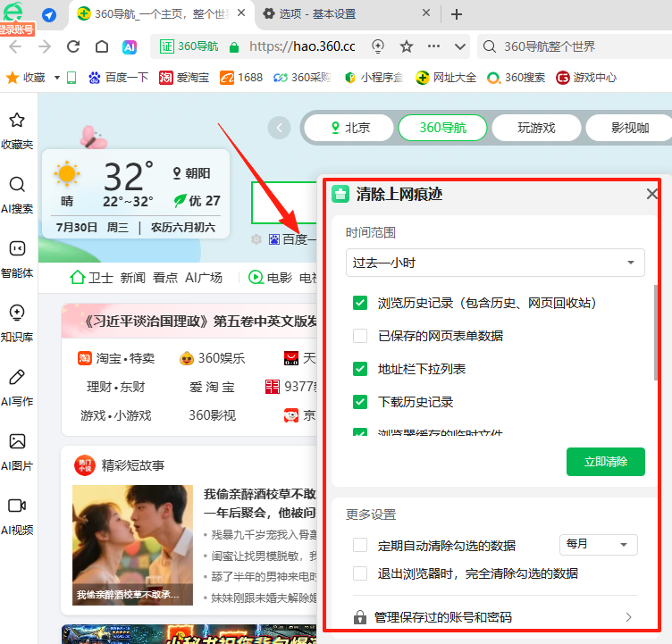
Task: Click the green 立即清除 button
Action: (605, 462)
